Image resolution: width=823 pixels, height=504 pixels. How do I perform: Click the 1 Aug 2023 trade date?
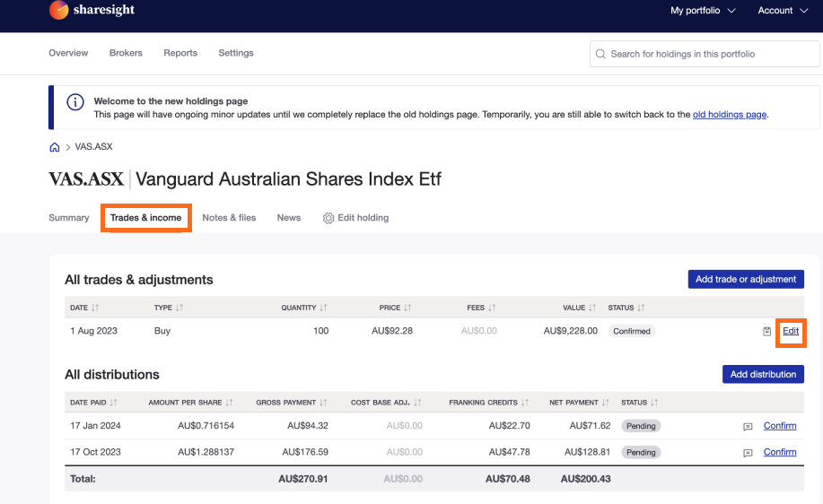[x=93, y=331]
